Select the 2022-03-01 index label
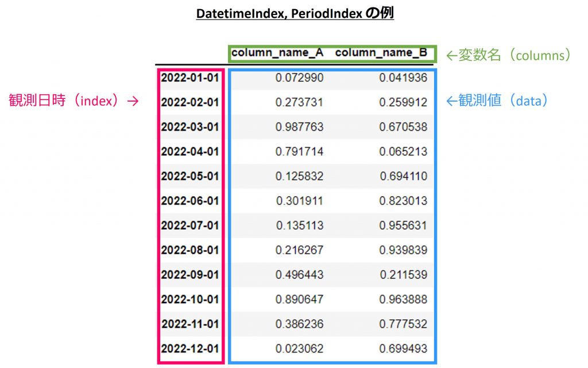Screen dimensions: 588x368 click(x=190, y=127)
